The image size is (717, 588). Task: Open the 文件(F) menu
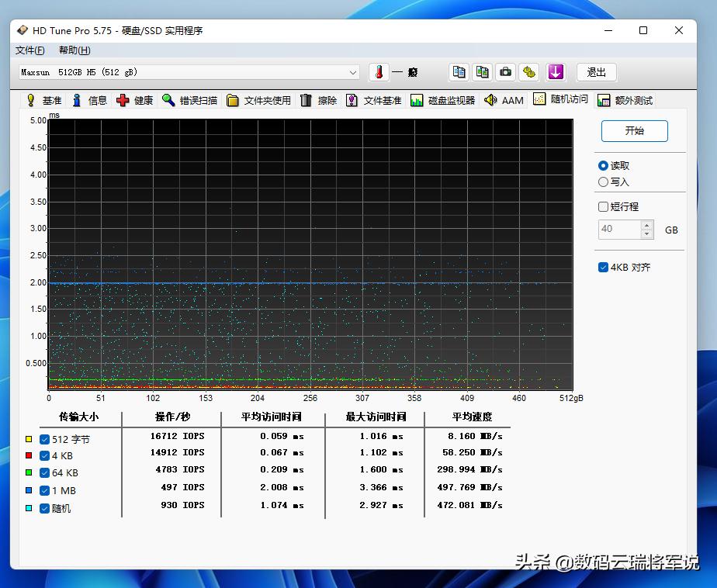point(30,50)
